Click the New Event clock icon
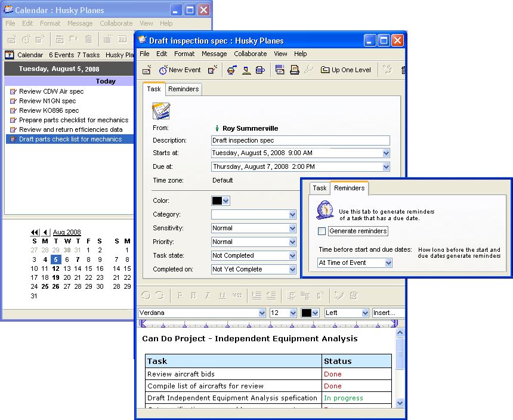This screenshot has height=420, width=513. click(x=163, y=70)
